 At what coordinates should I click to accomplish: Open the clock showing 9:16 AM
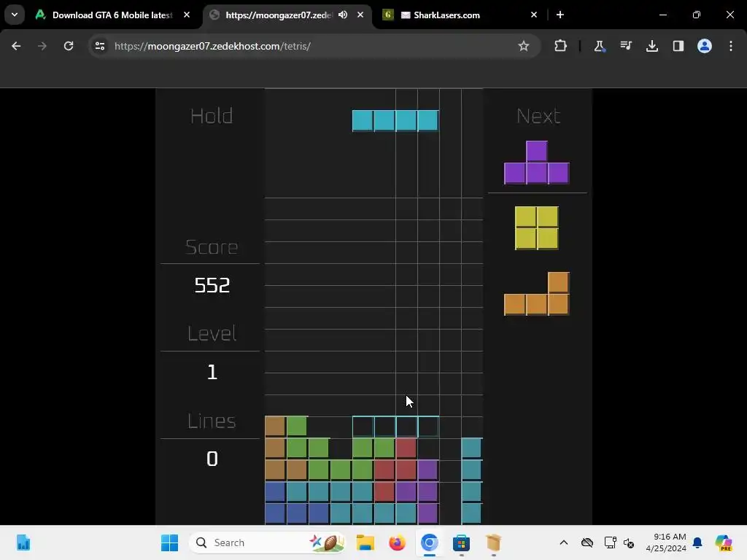[x=666, y=542]
